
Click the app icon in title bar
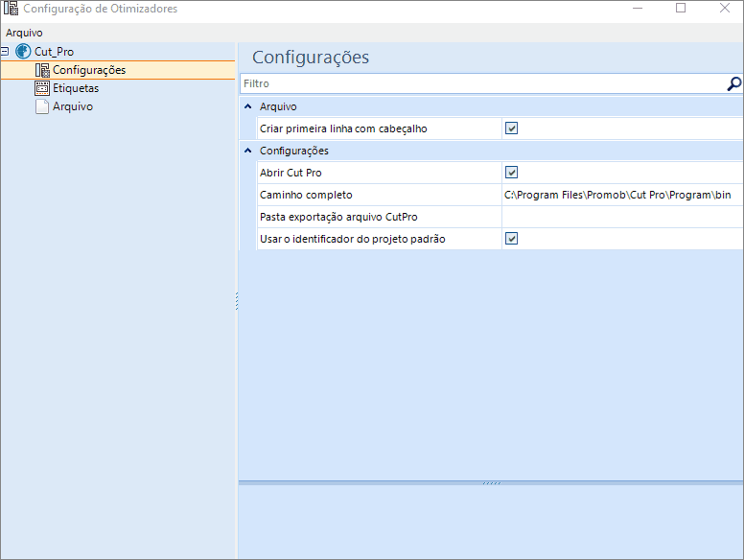point(11,9)
